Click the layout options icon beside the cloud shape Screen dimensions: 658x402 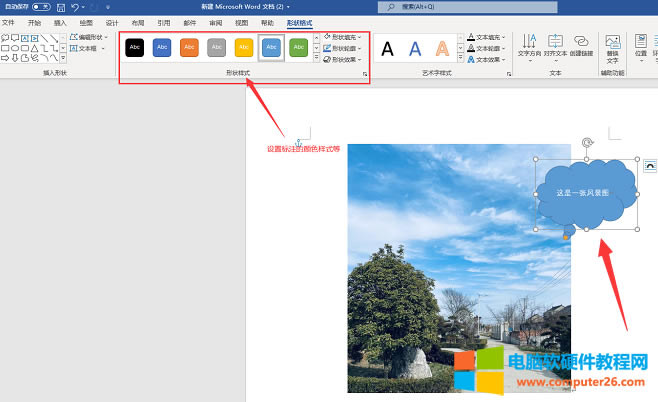point(650,165)
